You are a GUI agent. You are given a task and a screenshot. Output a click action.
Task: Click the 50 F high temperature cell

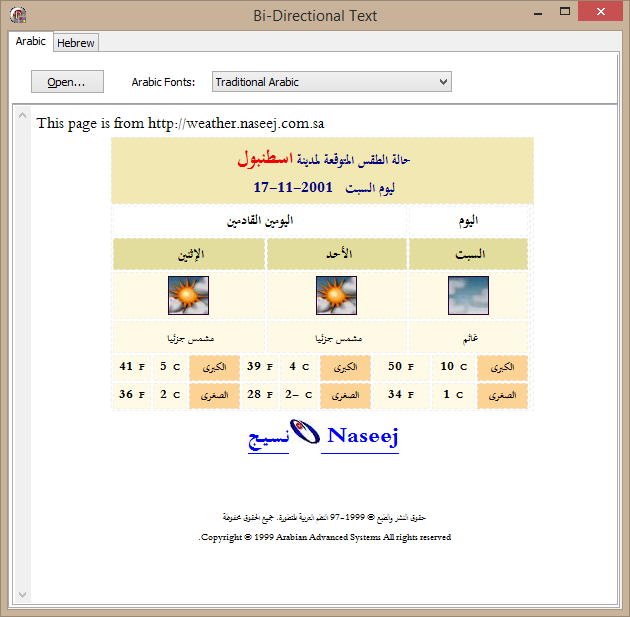(x=400, y=367)
